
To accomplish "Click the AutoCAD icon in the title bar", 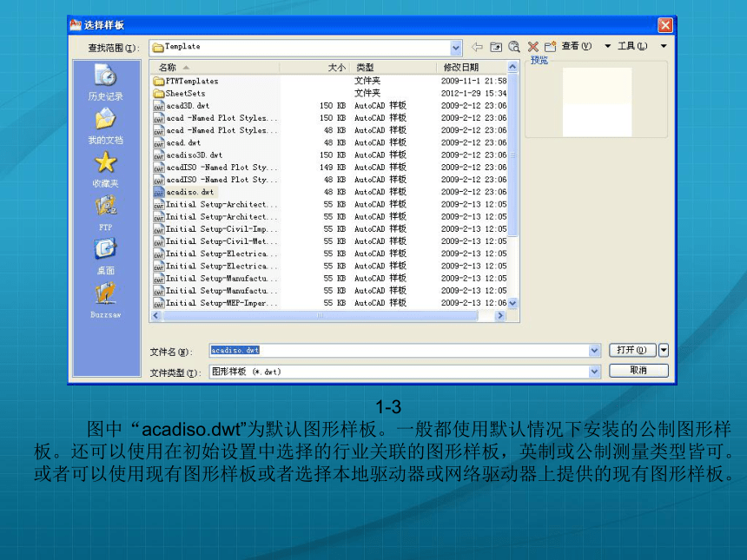I will point(76,24).
